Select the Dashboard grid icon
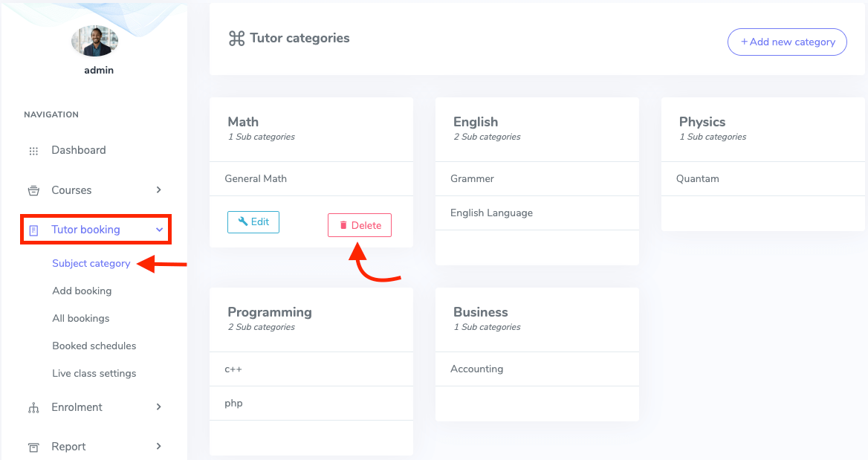868x460 pixels. coord(33,150)
